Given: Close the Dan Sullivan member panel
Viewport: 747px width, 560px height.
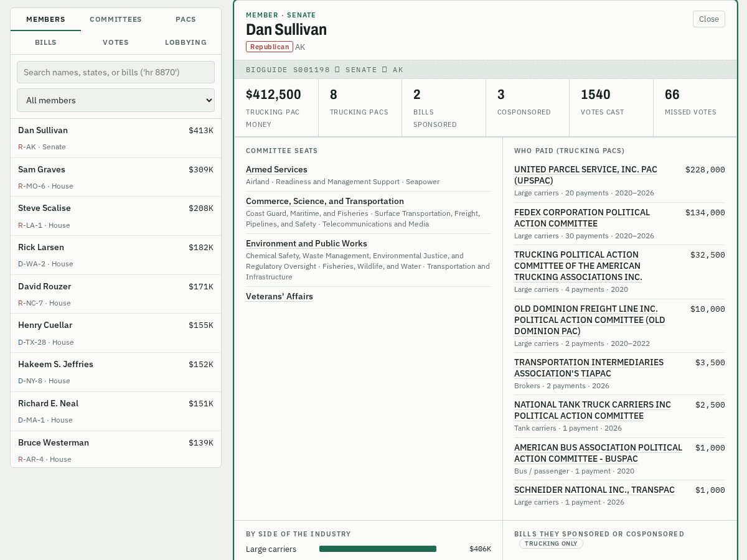Looking at the screenshot, I should tap(708, 19).
